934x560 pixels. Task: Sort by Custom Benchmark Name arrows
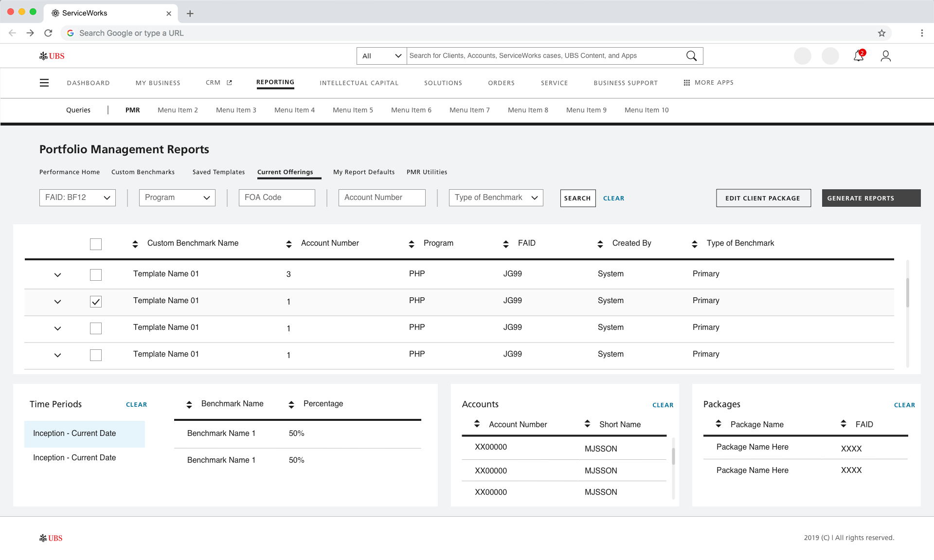coord(135,244)
